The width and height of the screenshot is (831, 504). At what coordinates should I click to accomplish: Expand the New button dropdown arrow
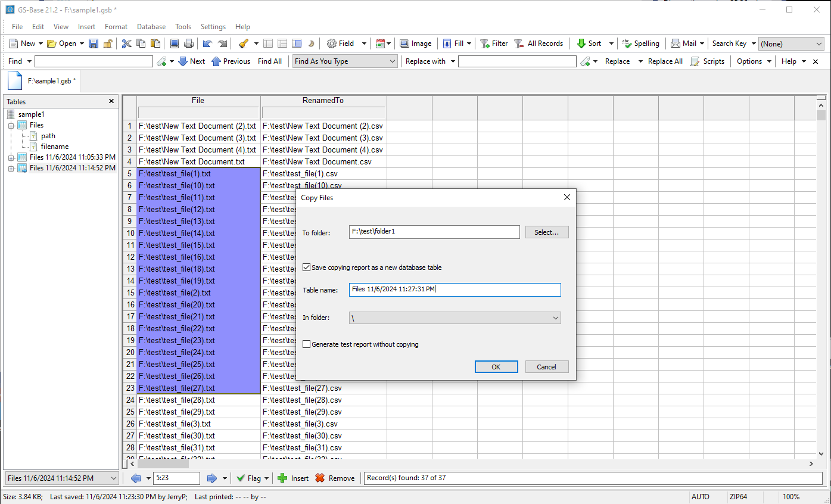tap(41, 43)
